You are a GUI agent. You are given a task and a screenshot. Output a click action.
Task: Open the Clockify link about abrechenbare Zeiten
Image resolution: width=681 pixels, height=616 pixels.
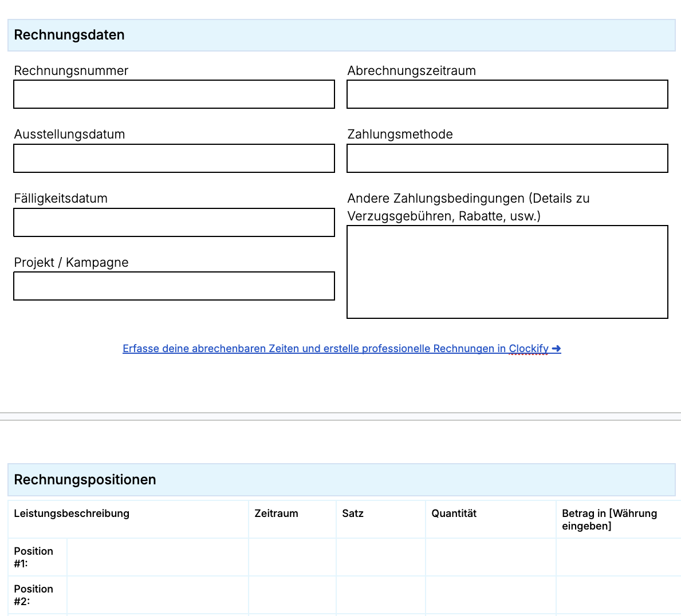pyautogui.click(x=342, y=349)
